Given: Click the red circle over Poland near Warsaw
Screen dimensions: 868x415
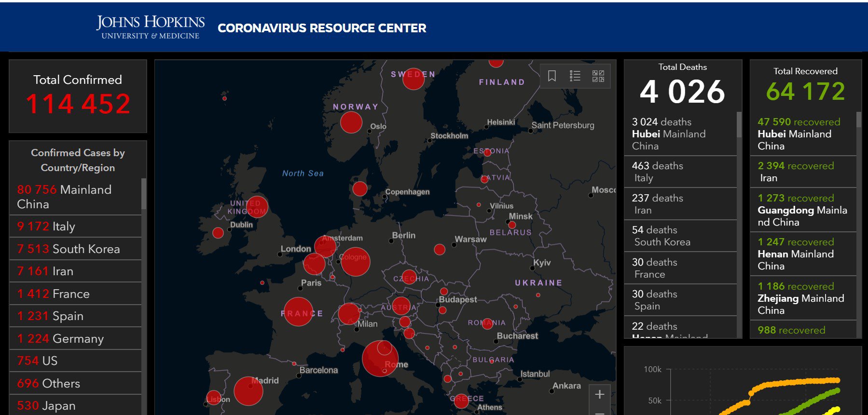Looking at the screenshot, I should 440,249.
